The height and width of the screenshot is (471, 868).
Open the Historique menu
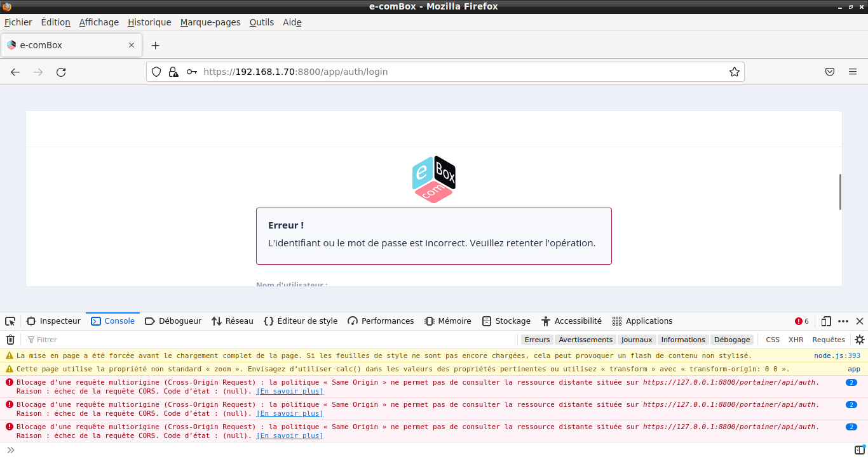(149, 22)
